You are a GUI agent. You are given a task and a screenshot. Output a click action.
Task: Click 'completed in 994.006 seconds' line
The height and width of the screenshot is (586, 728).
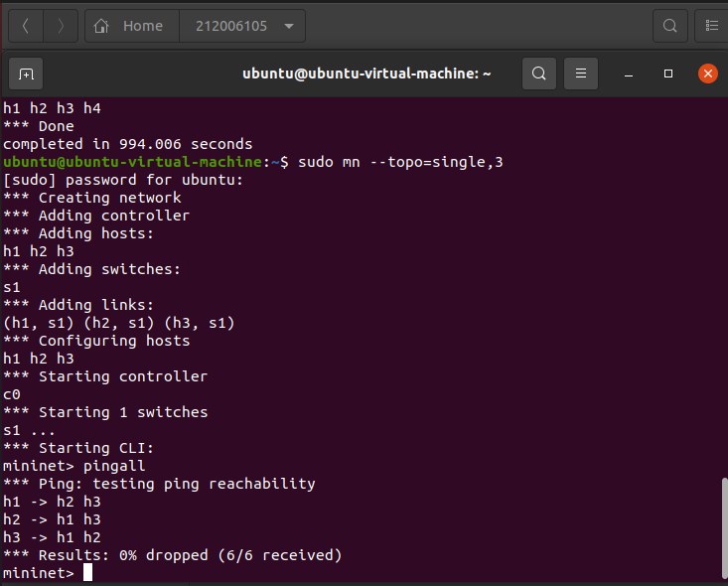tap(128, 144)
